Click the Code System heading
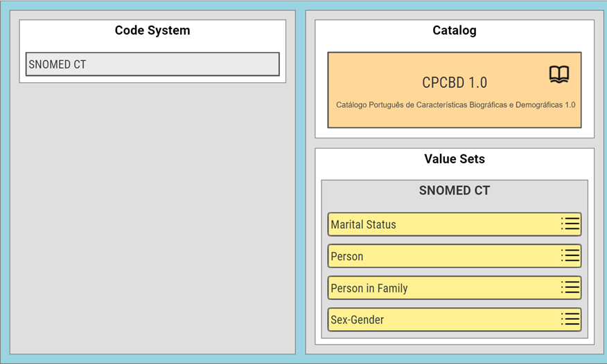 pos(152,30)
